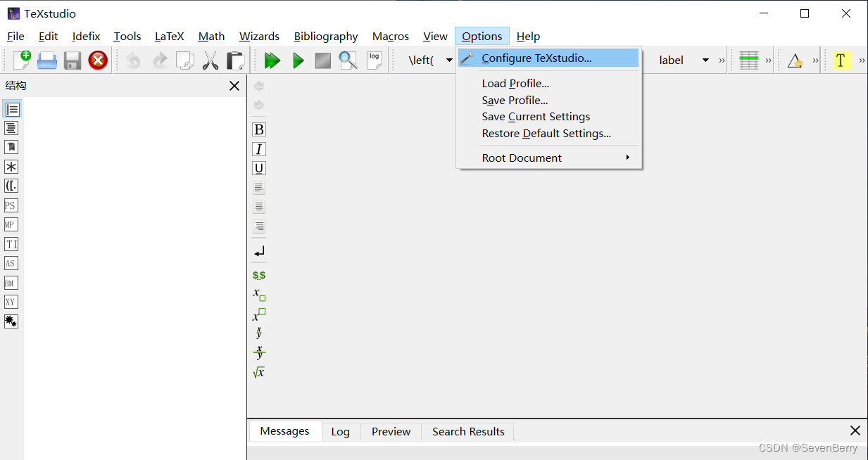The width and height of the screenshot is (868, 460).
Task: Switch to the Log tab
Action: pos(341,431)
